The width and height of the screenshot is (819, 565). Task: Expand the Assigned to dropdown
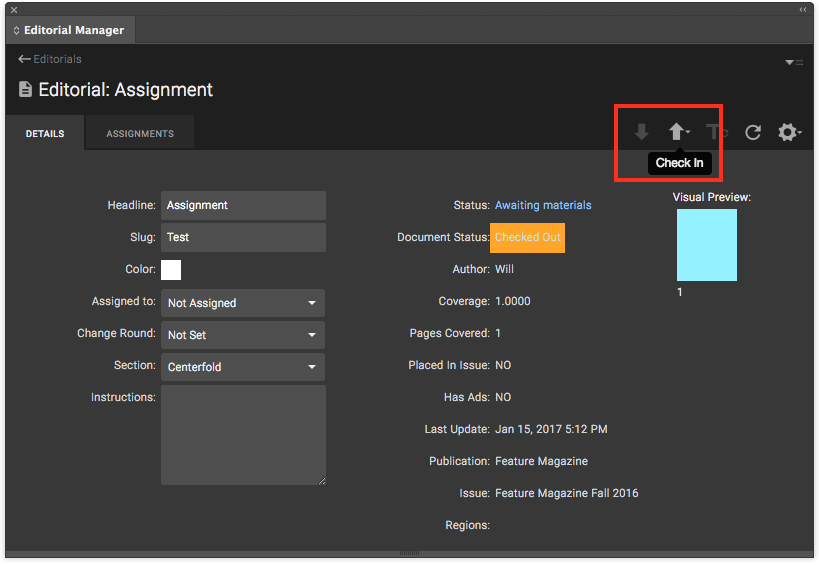click(243, 303)
